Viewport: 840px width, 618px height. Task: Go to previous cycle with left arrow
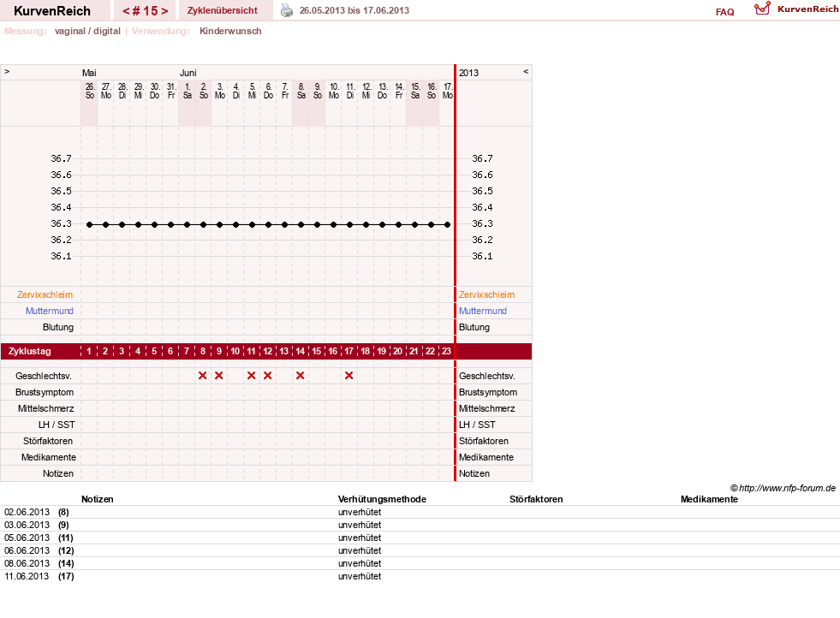pos(126,11)
